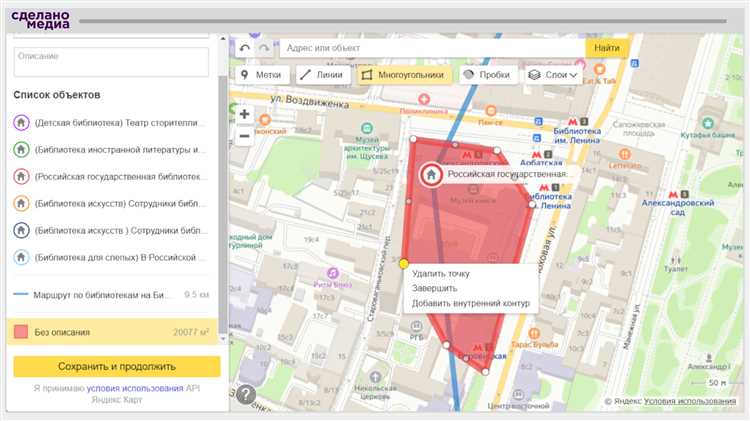
Task: Click the Тарас Бульба restaurant icon
Action: tap(534, 333)
